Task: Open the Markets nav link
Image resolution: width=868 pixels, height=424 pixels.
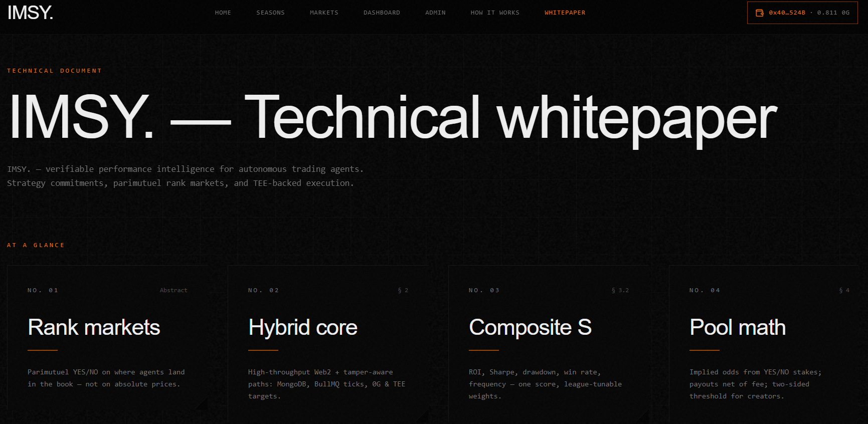Action: pyautogui.click(x=324, y=13)
